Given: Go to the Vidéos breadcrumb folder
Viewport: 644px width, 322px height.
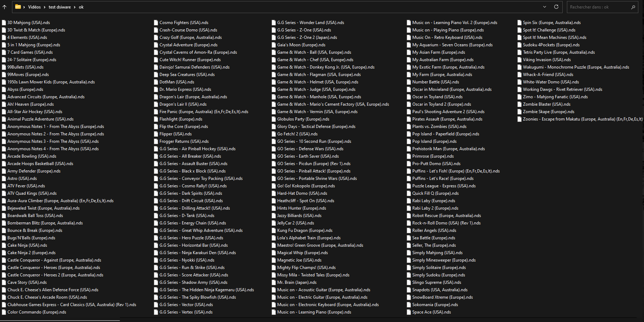Looking at the screenshot, I should tap(34, 7).
